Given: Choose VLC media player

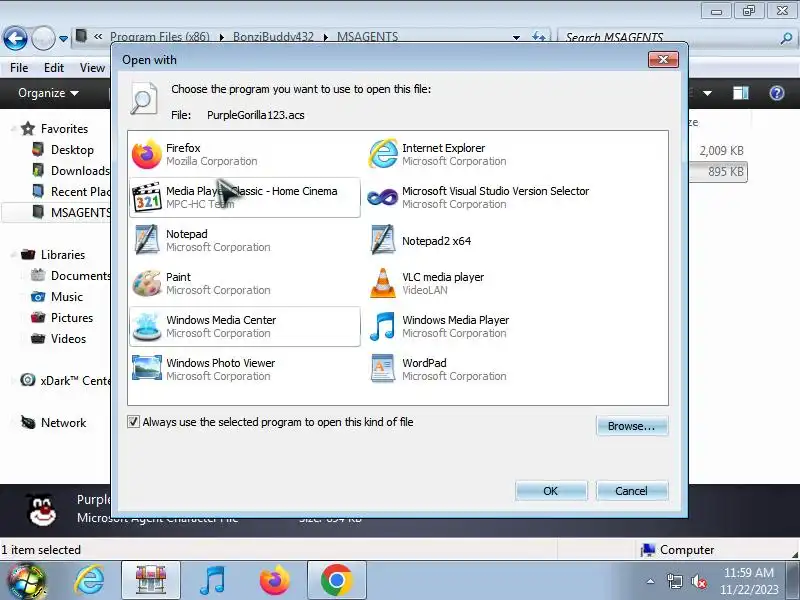Looking at the screenshot, I should click(x=481, y=283).
